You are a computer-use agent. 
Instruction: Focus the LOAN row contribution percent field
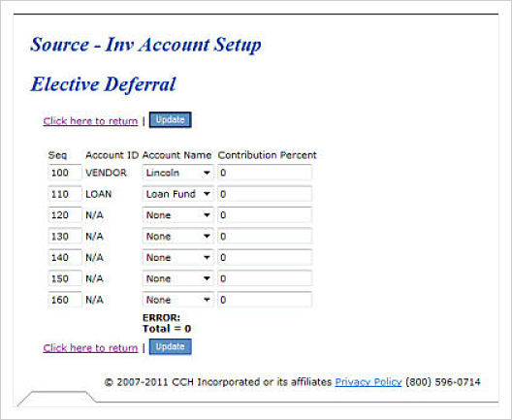[265, 194]
